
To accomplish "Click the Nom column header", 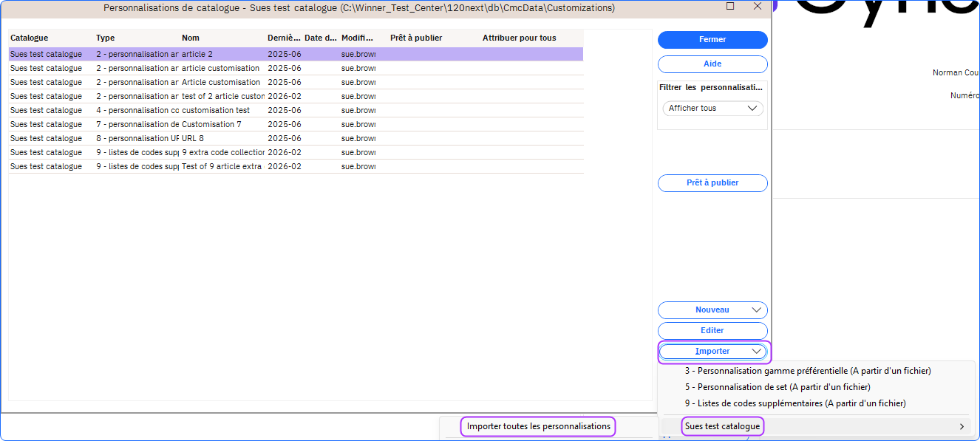I will pyautogui.click(x=191, y=38).
